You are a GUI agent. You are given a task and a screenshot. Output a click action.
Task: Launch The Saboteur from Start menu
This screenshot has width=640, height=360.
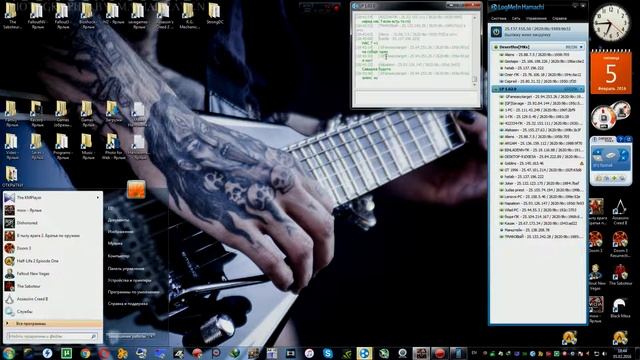tap(53, 286)
